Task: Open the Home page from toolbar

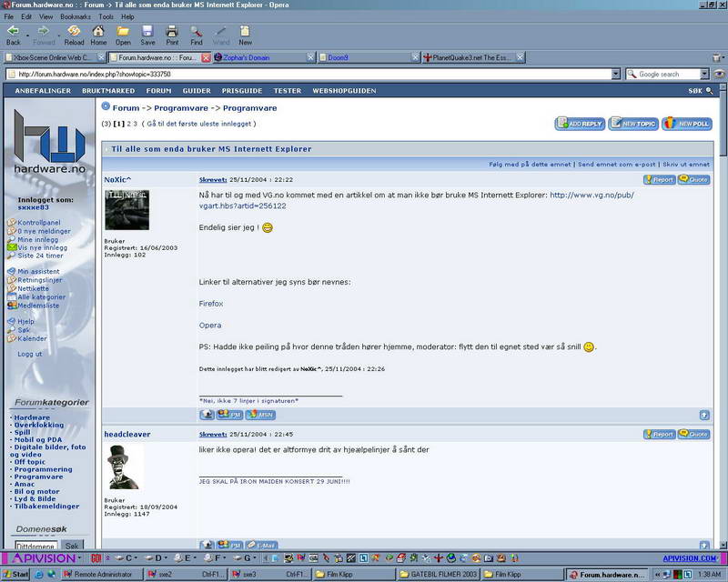Action: [x=98, y=35]
